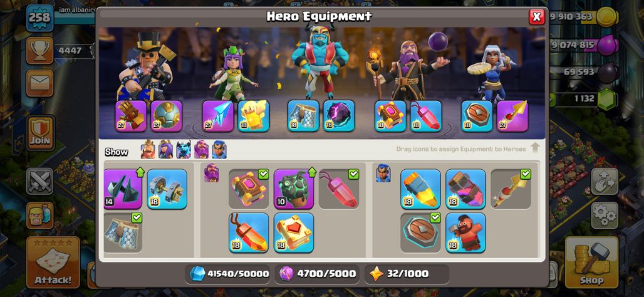Click the Shiny Ore 41540/50000 counter
The width and height of the screenshot is (644, 297).
pos(229,274)
